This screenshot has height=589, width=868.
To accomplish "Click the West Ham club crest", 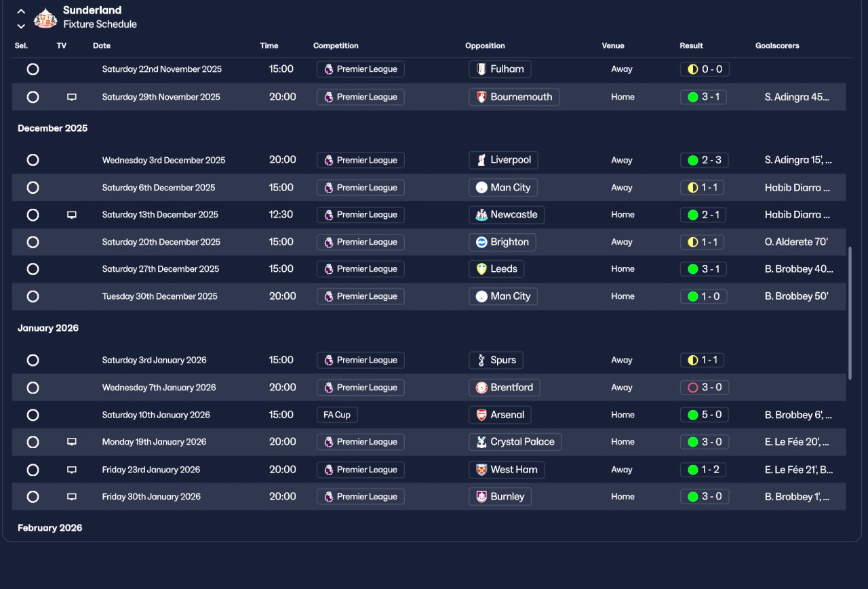I will point(481,470).
